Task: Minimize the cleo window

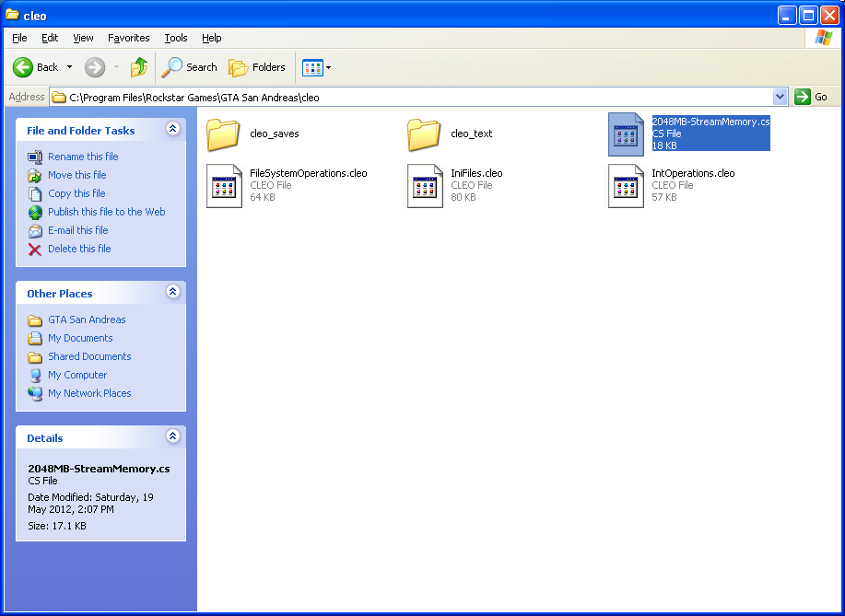Action: click(787, 15)
